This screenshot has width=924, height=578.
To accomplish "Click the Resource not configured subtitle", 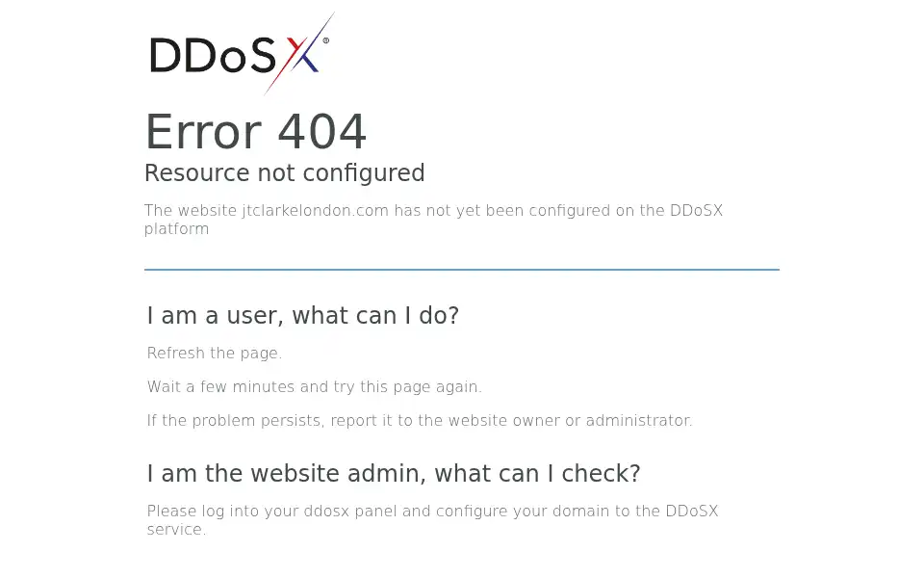I will tap(285, 173).
